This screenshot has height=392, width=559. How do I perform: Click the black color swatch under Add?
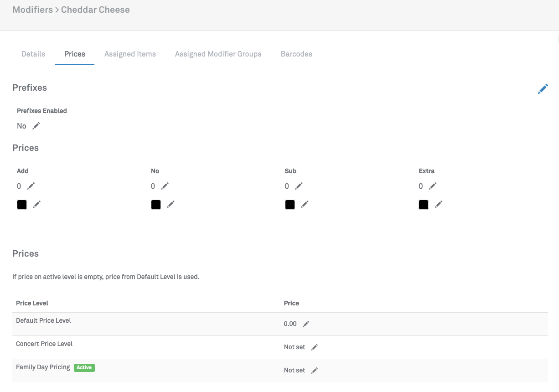(22, 205)
